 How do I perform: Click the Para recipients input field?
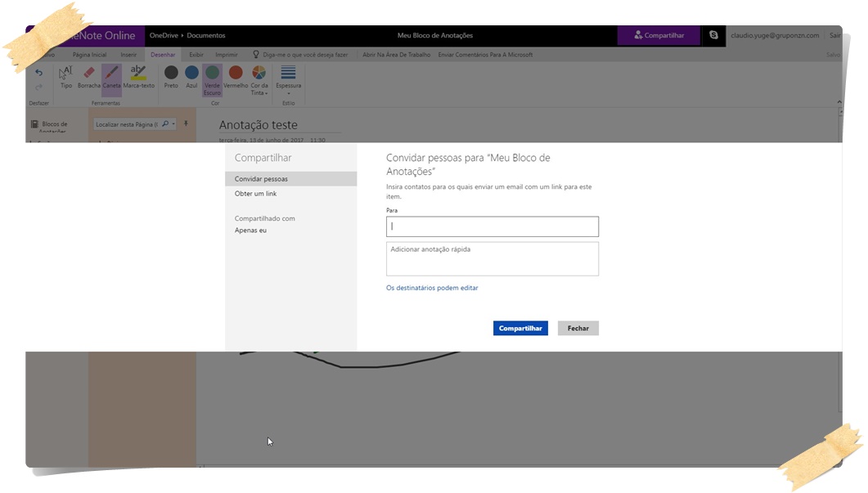(492, 226)
